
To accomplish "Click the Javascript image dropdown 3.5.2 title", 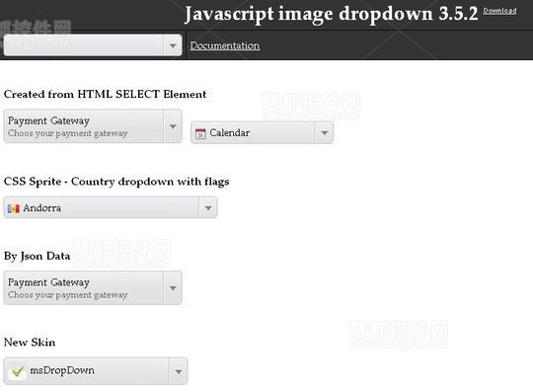I will tap(331, 14).
